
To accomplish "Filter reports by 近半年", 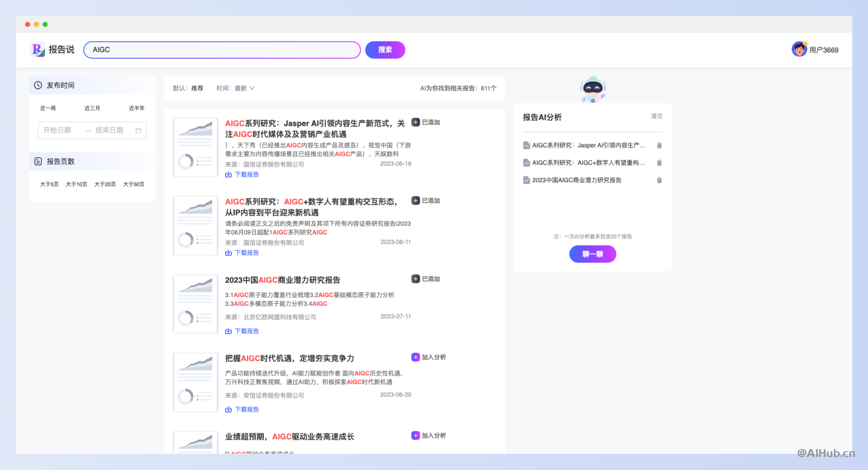I will 137,108.
